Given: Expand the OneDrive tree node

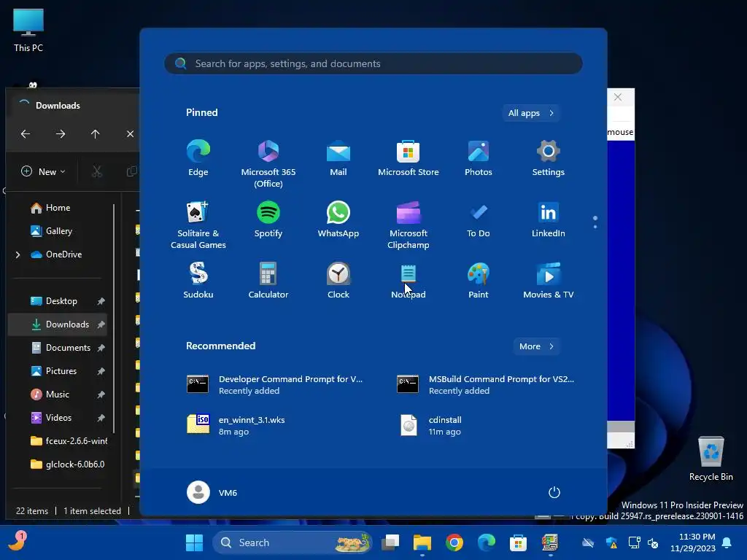Looking at the screenshot, I should [18, 254].
